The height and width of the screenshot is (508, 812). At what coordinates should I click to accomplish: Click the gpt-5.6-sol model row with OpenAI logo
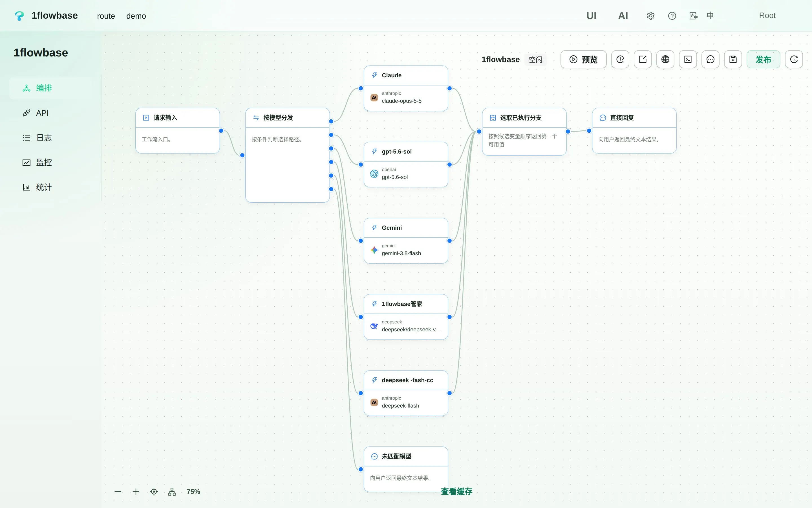pyautogui.click(x=406, y=174)
